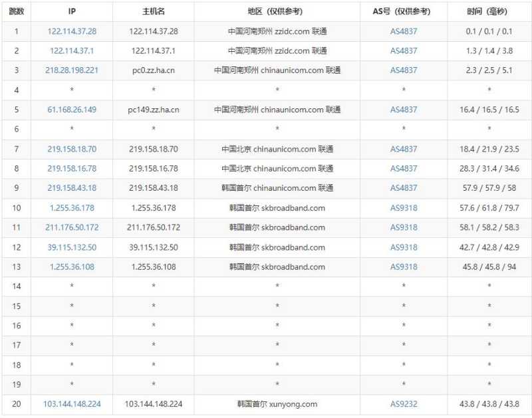Select hostname cell 219.158.16.78
This screenshot has width=532, height=418.
click(x=154, y=169)
